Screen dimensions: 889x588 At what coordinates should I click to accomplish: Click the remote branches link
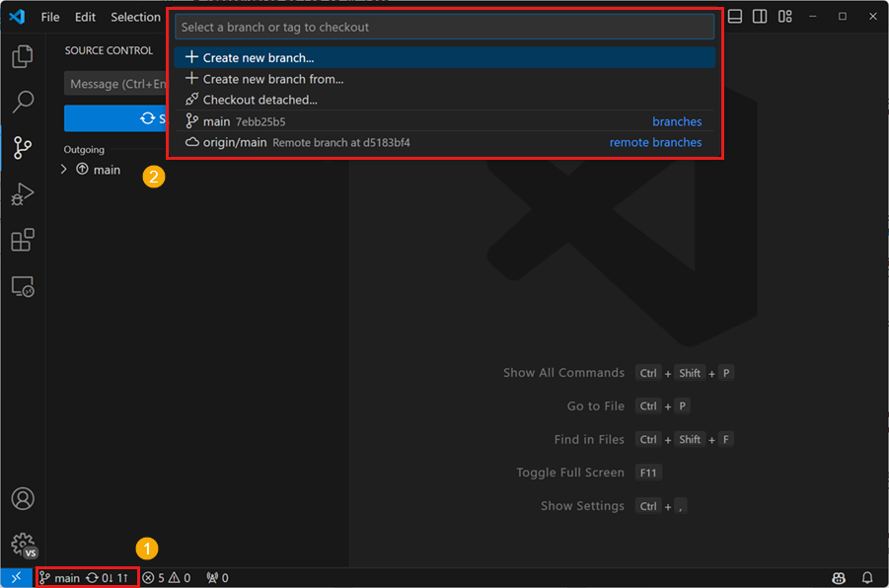(655, 142)
